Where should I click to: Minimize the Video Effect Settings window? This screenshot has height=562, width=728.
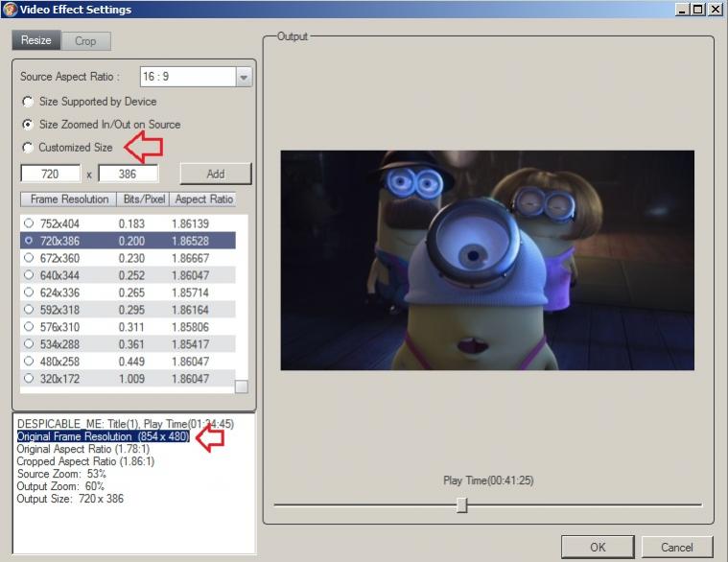[682, 10]
